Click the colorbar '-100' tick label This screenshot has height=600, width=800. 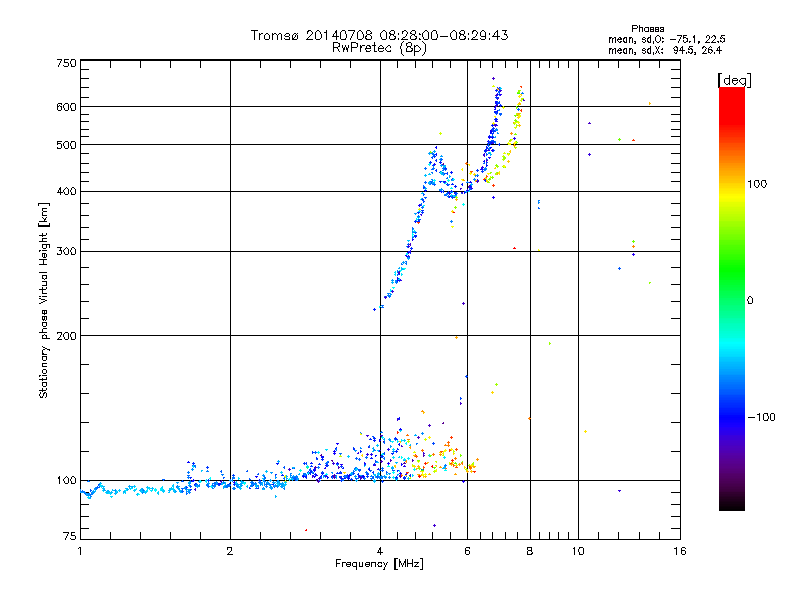761,417
